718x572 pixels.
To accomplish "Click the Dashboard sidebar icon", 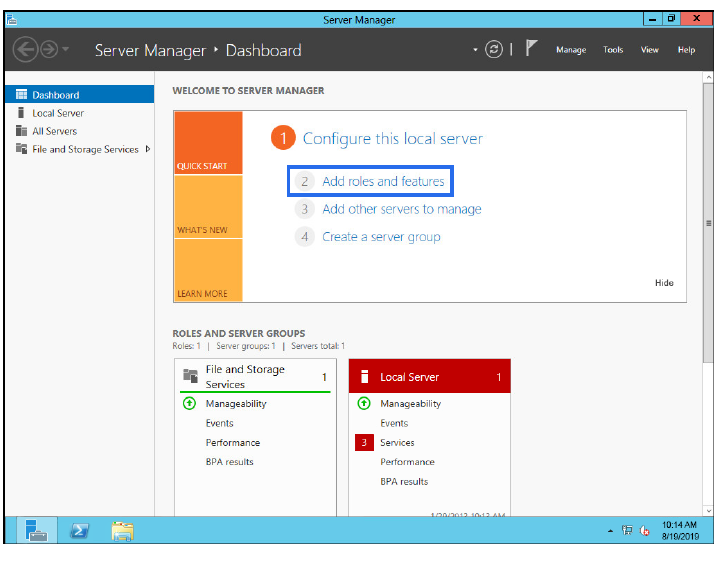I will (x=21, y=94).
